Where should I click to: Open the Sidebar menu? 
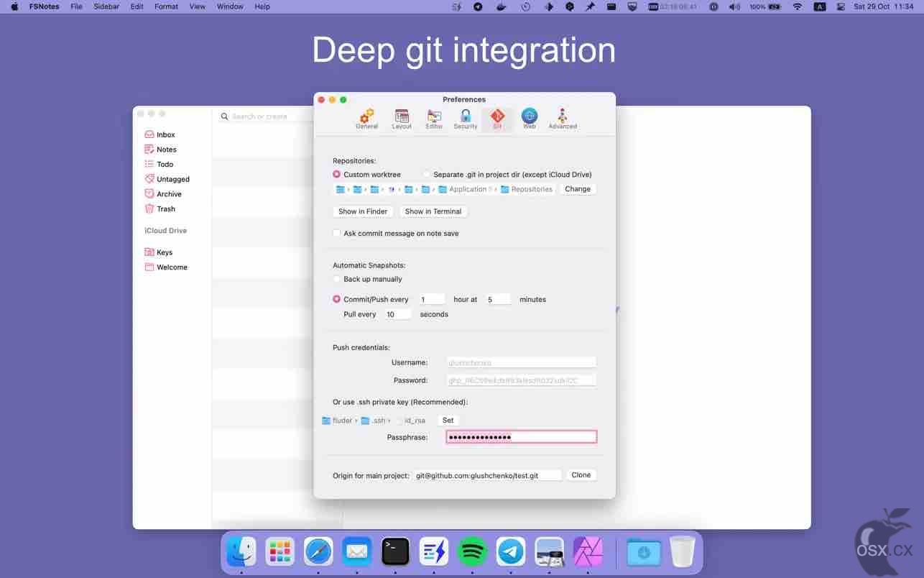tap(106, 6)
